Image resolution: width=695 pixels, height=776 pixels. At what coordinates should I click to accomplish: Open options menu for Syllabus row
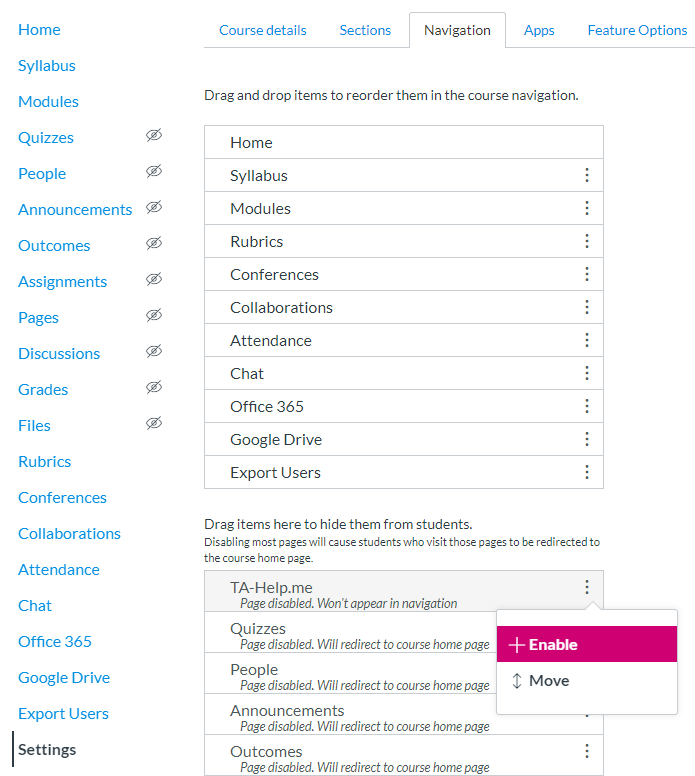pyautogui.click(x=587, y=175)
